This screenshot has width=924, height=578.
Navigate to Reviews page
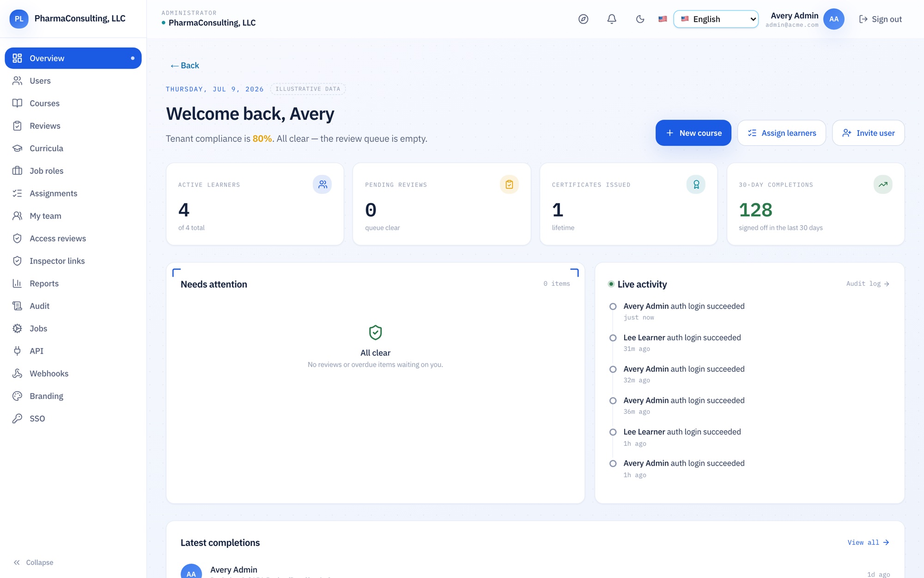[73, 126]
